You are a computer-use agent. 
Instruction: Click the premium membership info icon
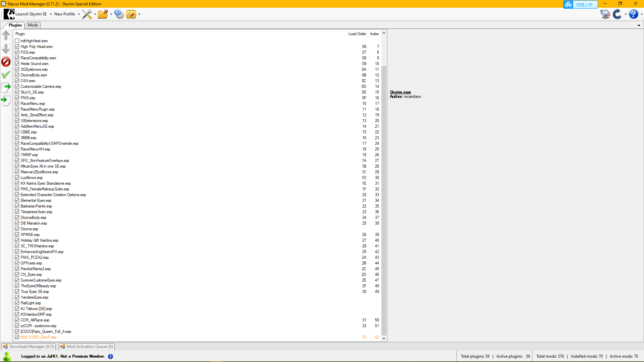tap(110, 356)
